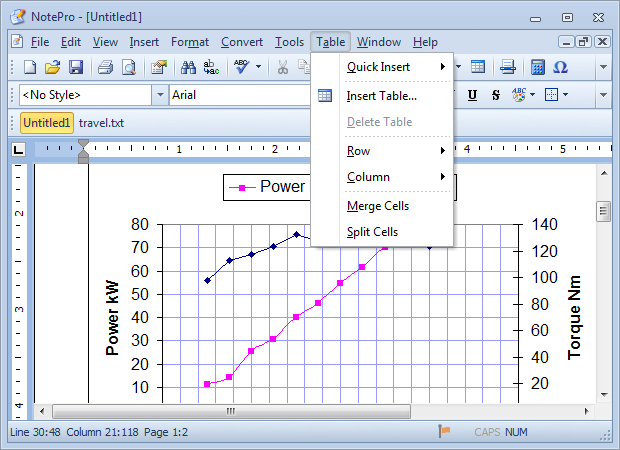
Task: Open the Insert menu
Action: (144, 42)
